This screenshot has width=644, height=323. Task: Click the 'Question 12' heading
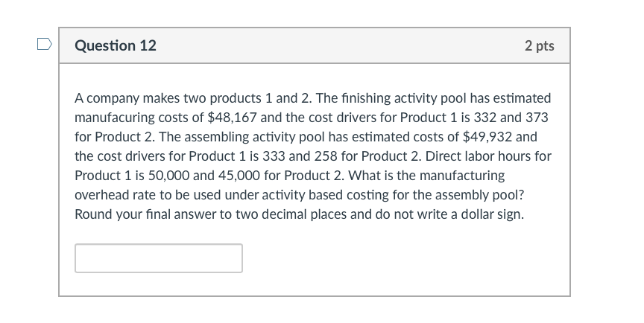coord(116,45)
